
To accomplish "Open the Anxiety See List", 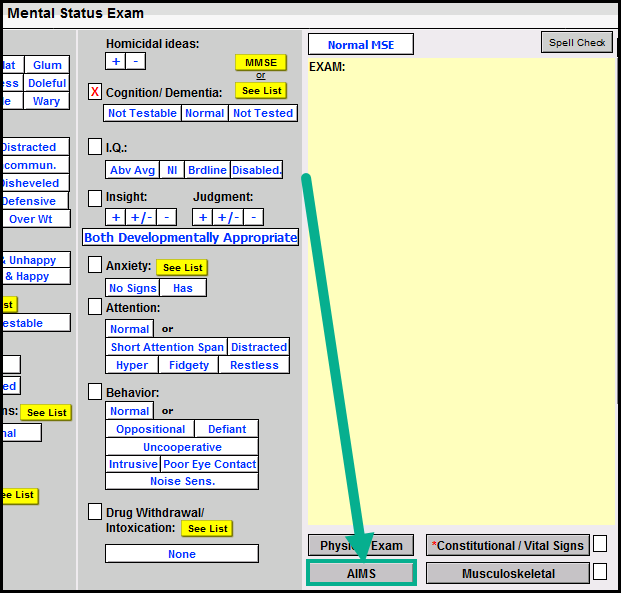I will [183, 267].
